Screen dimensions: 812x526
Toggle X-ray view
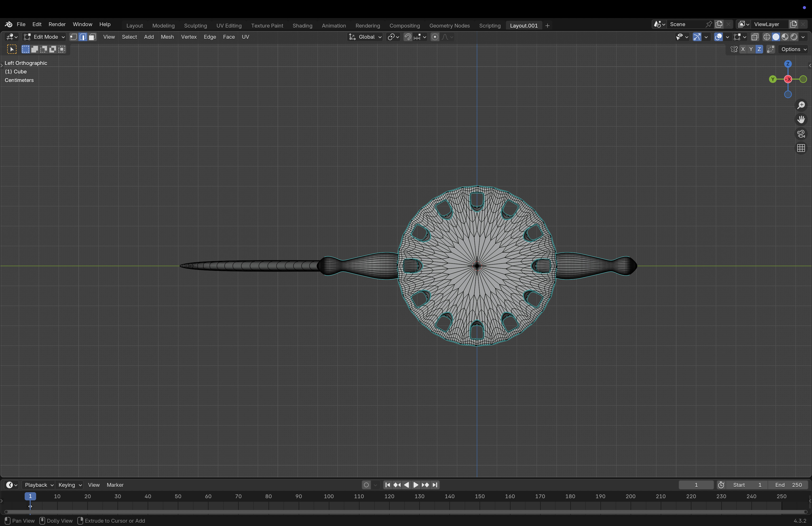tap(755, 37)
